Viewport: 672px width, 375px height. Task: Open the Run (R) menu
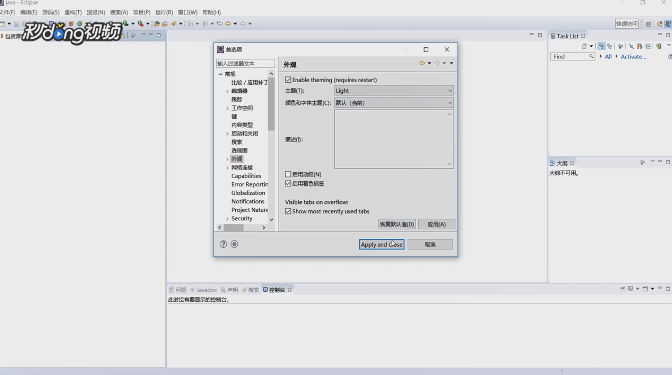click(164, 12)
